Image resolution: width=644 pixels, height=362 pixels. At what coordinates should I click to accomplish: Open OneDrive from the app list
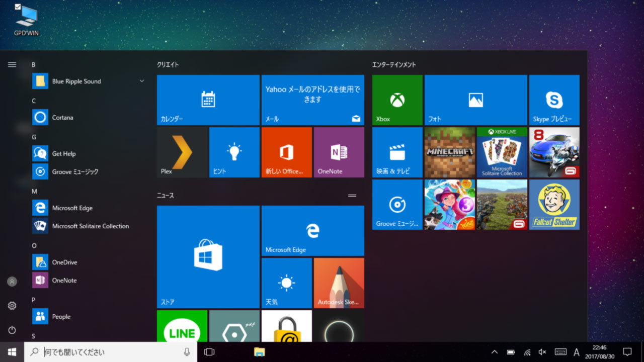click(89, 262)
